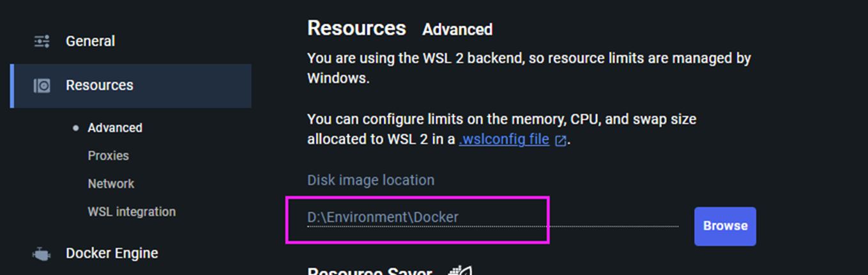Go to the Docker Engine settings label

point(112,253)
